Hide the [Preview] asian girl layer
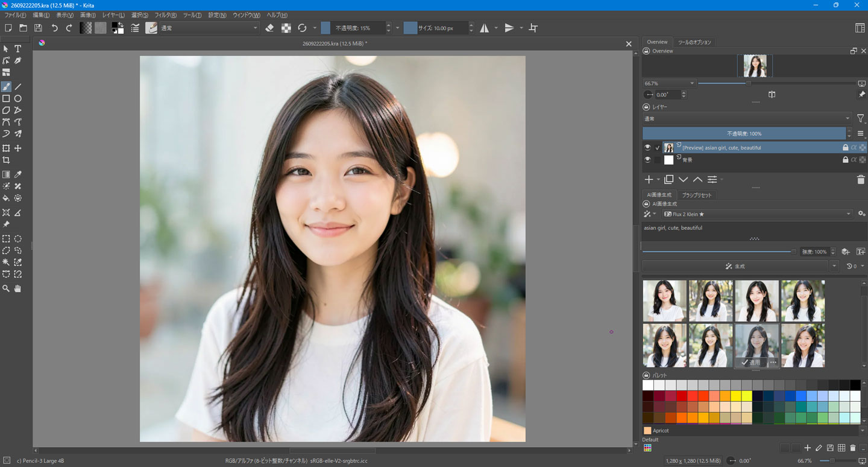The width and height of the screenshot is (868, 467). click(647, 147)
